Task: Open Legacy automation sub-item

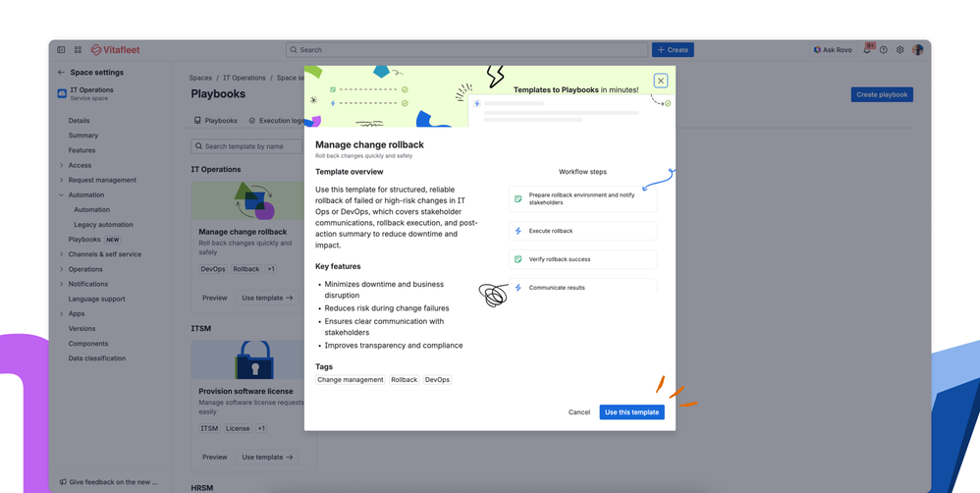Action: pos(104,225)
